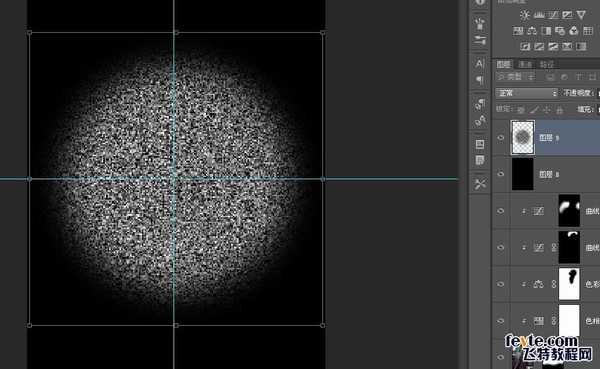Open the layer filter type dropdown
Image resolution: width=600 pixels, height=369 pixels.
point(510,77)
